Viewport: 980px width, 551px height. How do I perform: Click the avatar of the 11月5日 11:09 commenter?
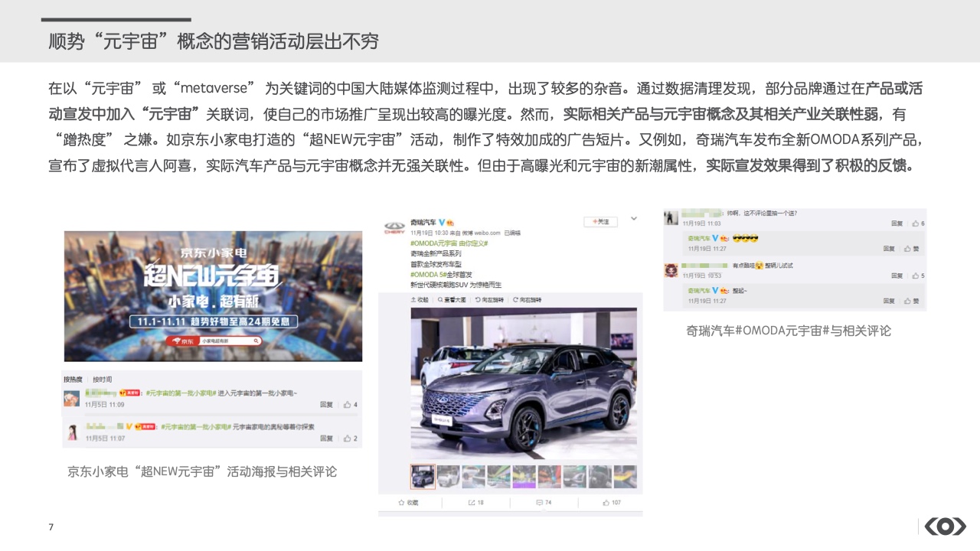(x=72, y=399)
